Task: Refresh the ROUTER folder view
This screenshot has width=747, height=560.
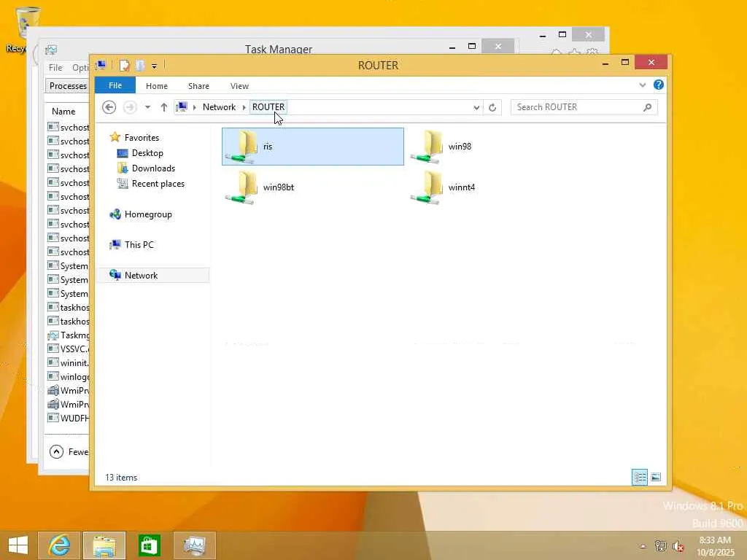Action: pos(492,108)
